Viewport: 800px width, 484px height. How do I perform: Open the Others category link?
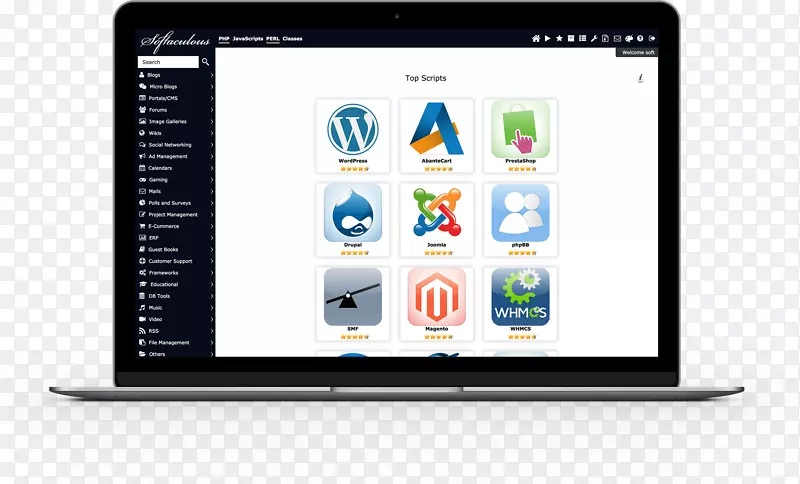pyautogui.click(x=157, y=354)
